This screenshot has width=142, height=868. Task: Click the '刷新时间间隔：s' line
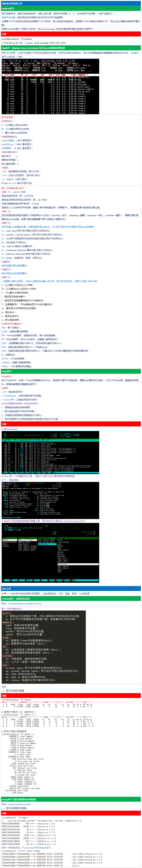(x=10, y=160)
